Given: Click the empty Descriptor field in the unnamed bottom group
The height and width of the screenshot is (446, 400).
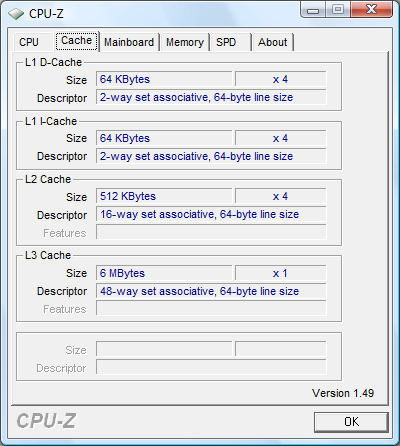Looking at the screenshot, I should click(211, 367).
